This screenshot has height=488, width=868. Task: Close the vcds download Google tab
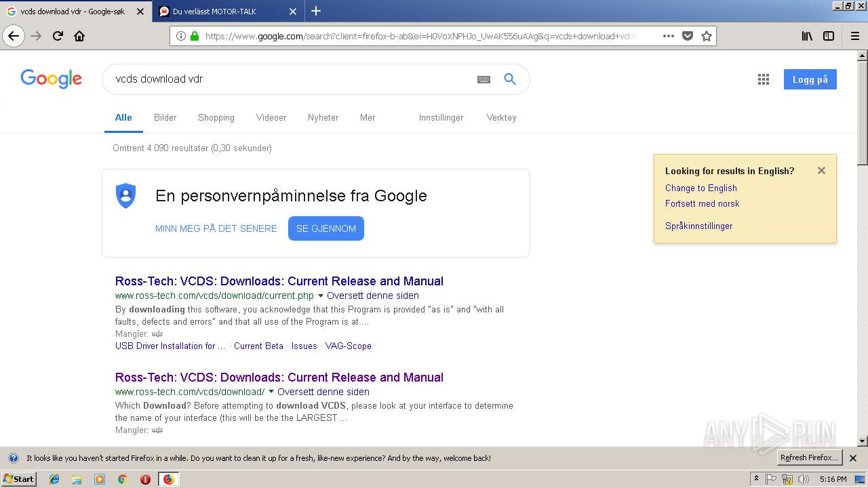point(140,12)
